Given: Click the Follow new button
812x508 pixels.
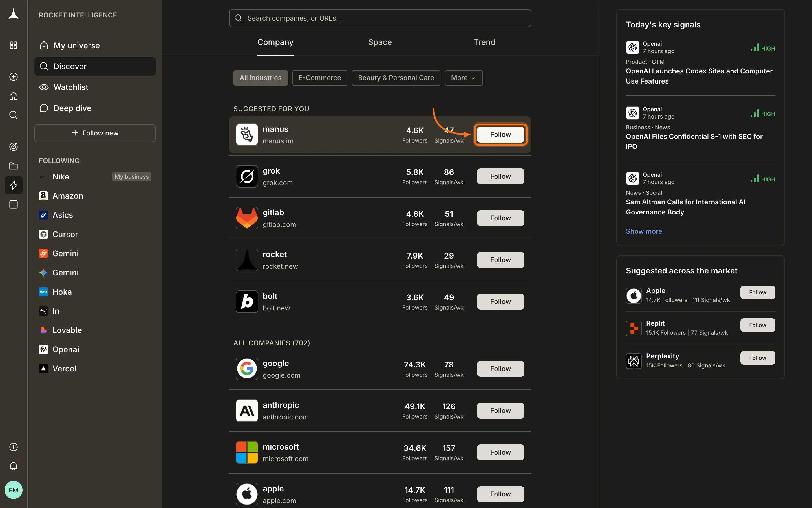Looking at the screenshot, I should [95, 133].
